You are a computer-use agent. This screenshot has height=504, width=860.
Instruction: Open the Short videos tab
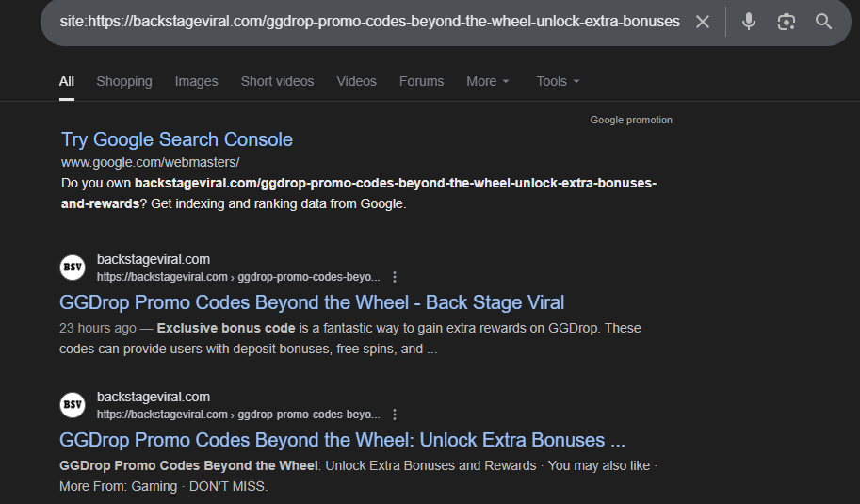277,81
